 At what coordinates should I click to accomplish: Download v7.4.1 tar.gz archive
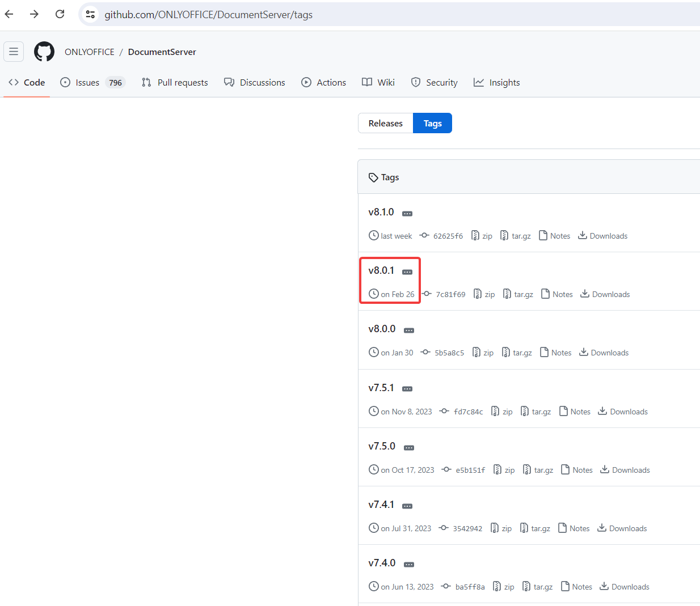point(535,528)
